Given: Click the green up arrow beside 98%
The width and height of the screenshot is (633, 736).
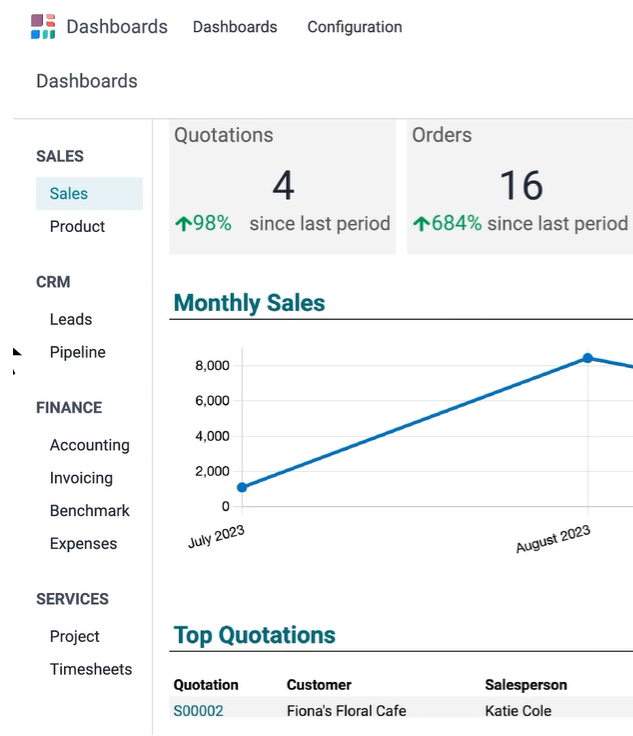Looking at the screenshot, I should click(x=182, y=224).
